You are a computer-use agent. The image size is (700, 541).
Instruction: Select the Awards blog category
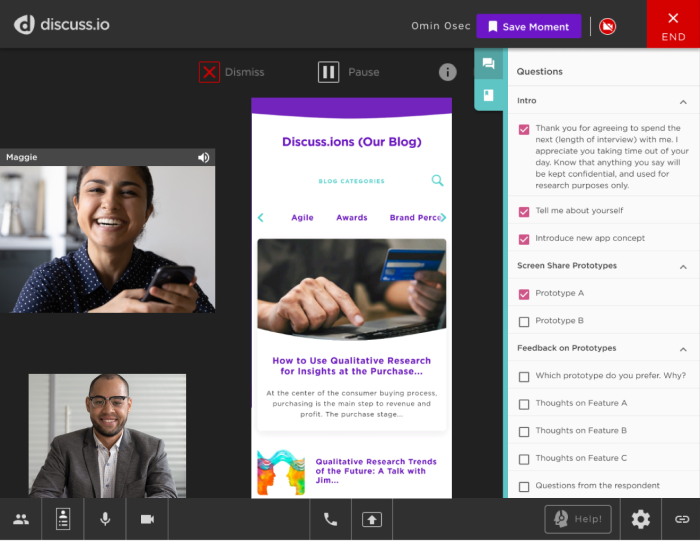pos(352,218)
